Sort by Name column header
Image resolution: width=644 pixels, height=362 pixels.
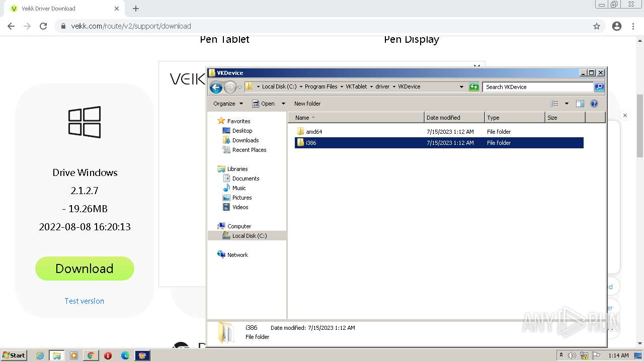pos(356,118)
